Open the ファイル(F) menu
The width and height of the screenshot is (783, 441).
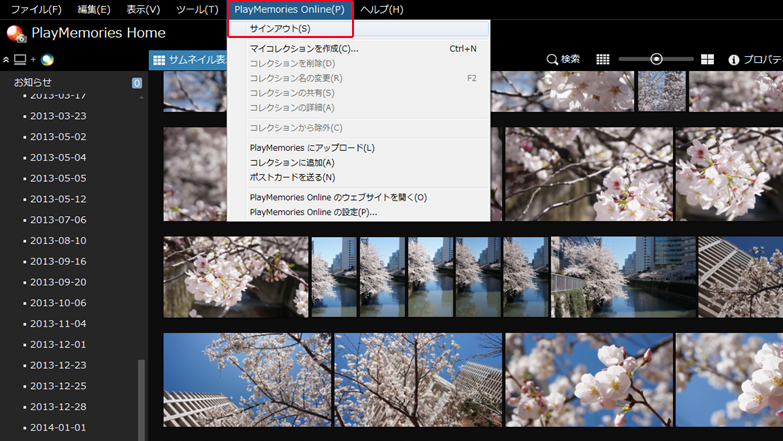(x=36, y=10)
